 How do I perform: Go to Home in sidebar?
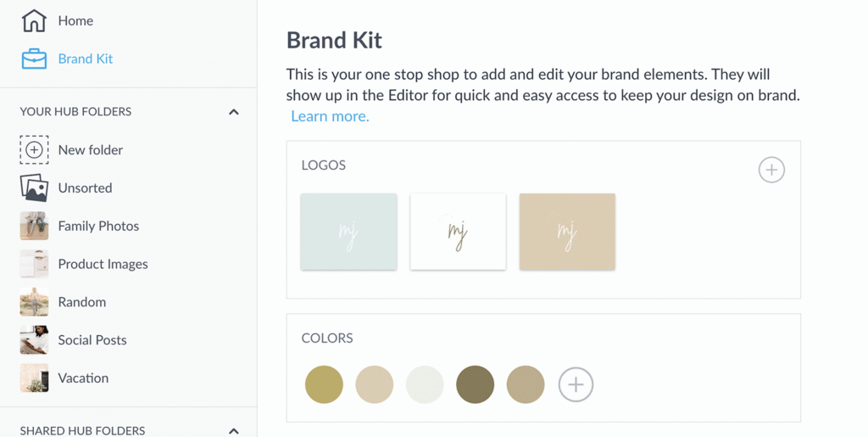pyautogui.click(x=75, y=20)
